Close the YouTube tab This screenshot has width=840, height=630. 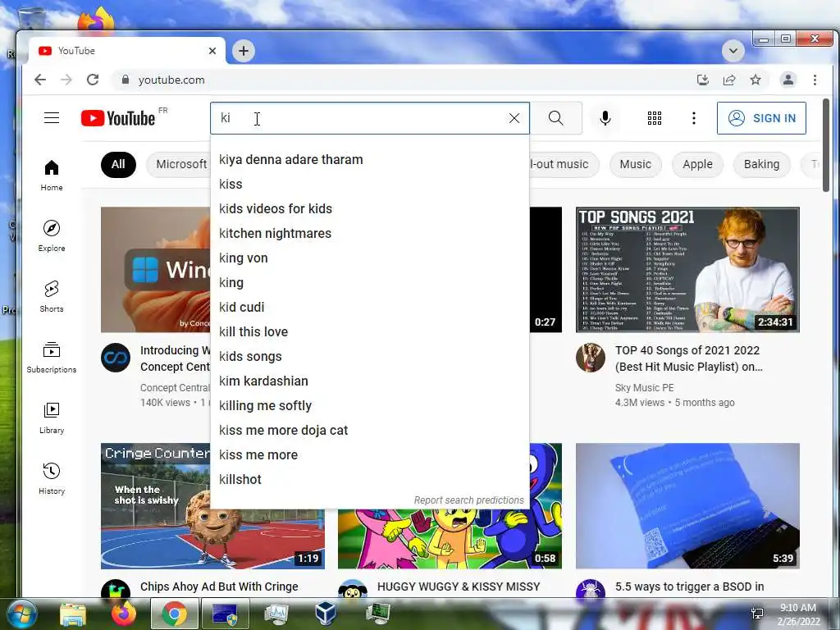[x=212, y=51]
